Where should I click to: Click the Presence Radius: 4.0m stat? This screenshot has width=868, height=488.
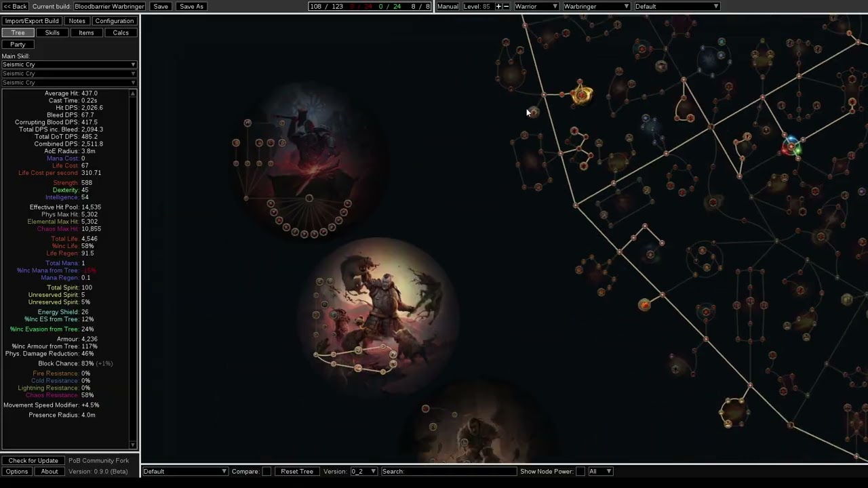coord(62,415)
